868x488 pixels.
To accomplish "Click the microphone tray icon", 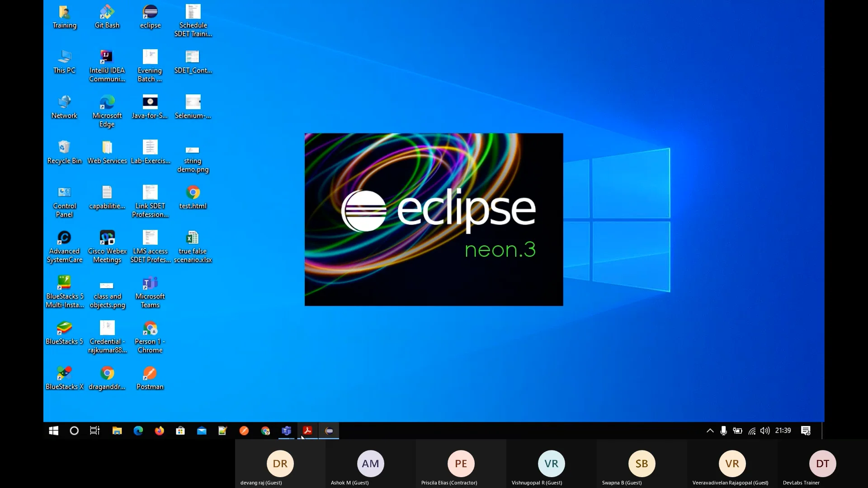I will point(723,431).
